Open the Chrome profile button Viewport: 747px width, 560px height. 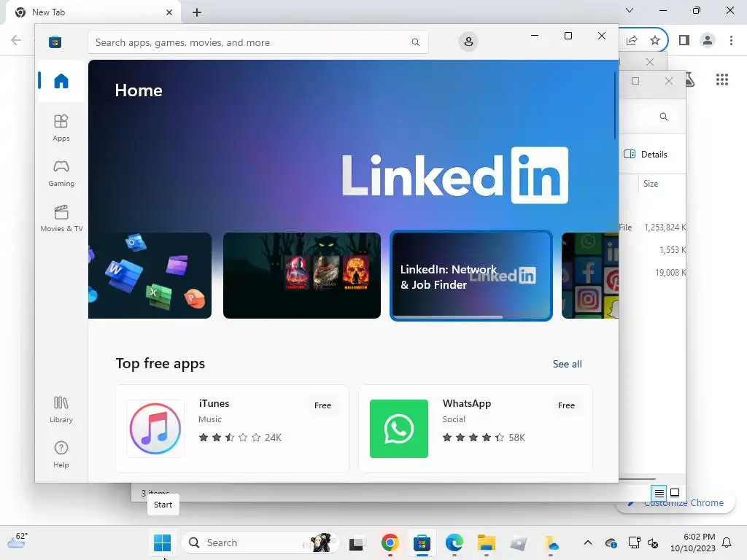tap(708, 41)
